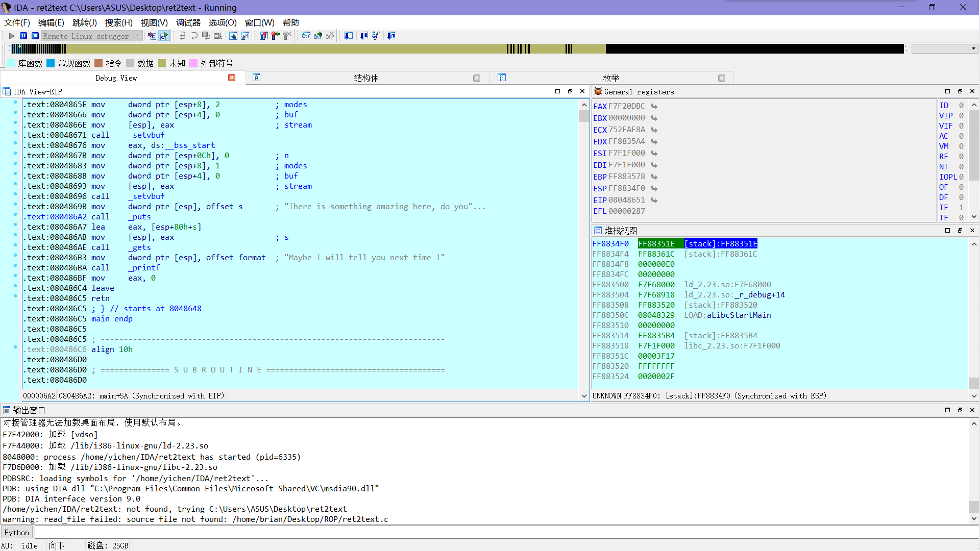Open the navigation band dropdown at right
This screenshot has height=551, width=980.
pos(973,48)
